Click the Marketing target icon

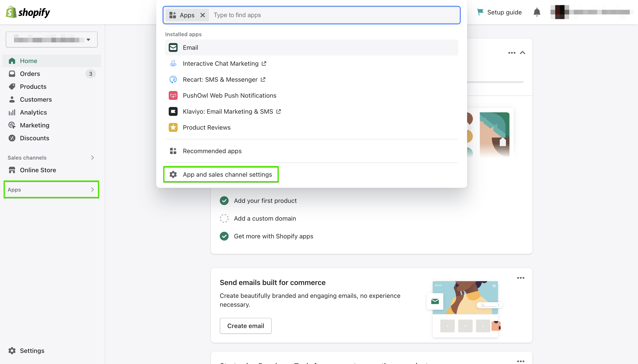click(x=12, y=125)
